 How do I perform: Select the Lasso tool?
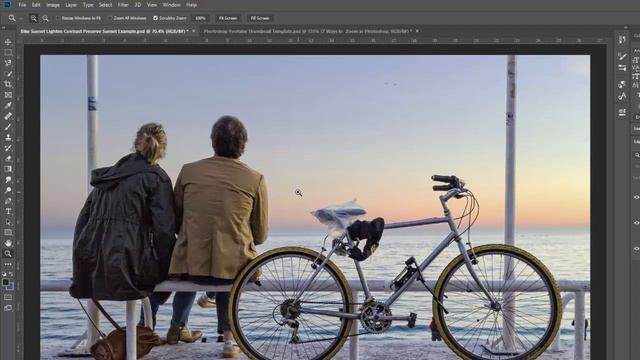coord(8,63)
